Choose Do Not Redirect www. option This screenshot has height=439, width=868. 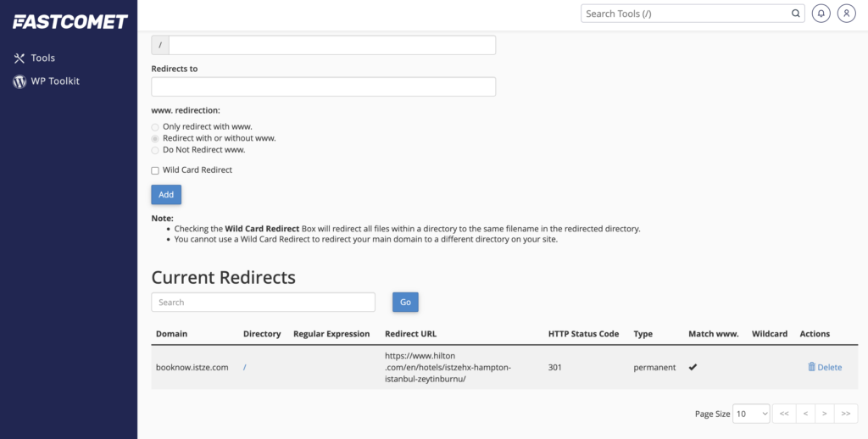pos(155,150)
